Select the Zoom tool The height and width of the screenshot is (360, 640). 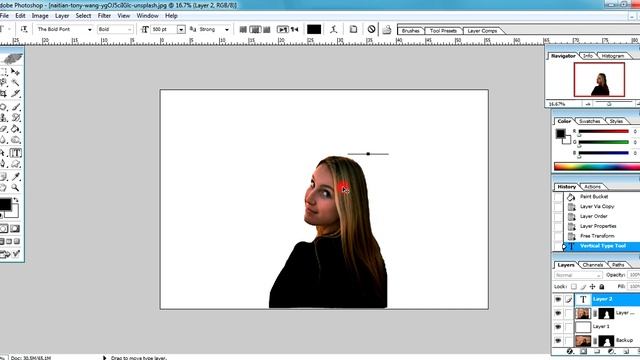(15, 188)
